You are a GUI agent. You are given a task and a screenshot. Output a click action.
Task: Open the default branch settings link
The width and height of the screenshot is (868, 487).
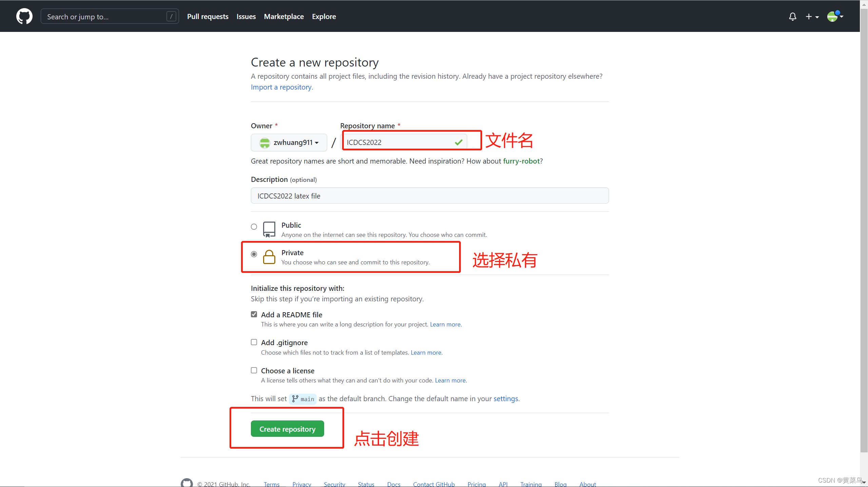pos(506,399)
